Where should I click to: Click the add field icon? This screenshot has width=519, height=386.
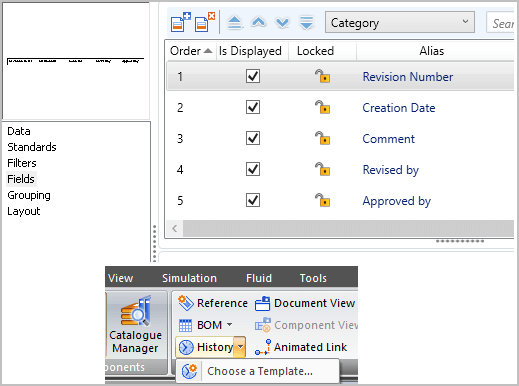(181, 22)
